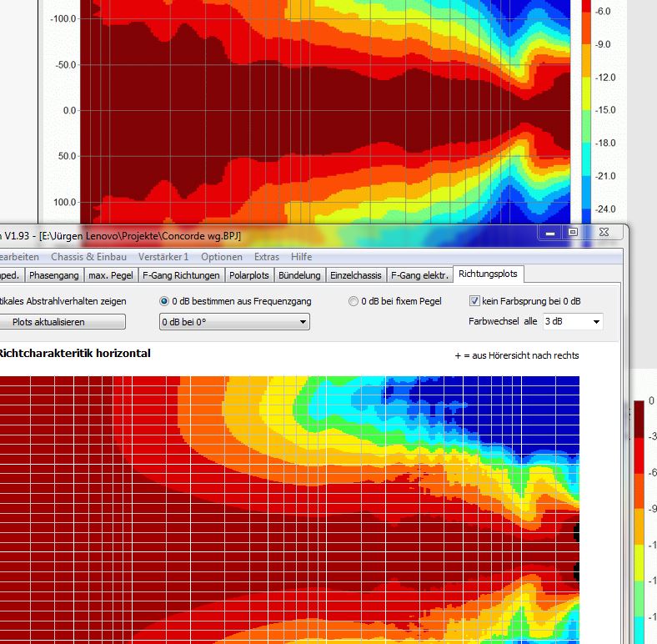Select '0 dB bestimmen aus Frequenzgang' radio
This screenshot has height=644, width=657.
coord(164,301)
